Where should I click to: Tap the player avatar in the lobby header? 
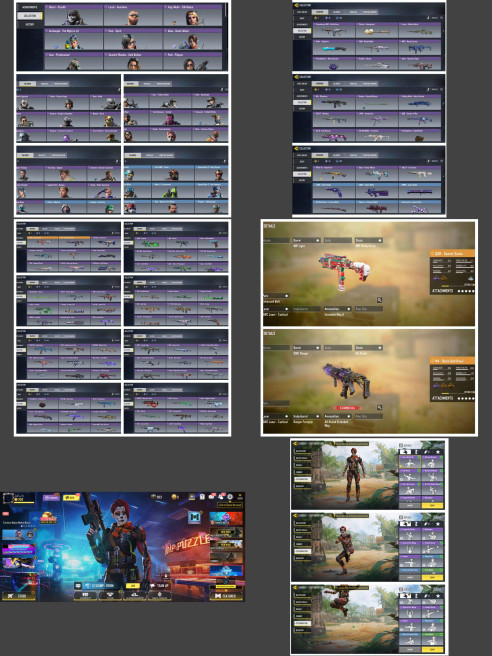[x=8, y=498]
